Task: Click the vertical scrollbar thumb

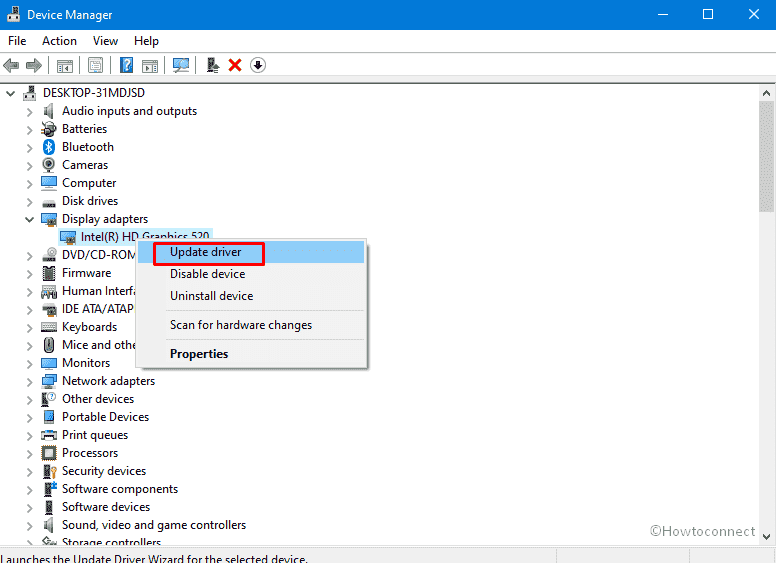Action: pyautogui.click(x=766, y=157)
